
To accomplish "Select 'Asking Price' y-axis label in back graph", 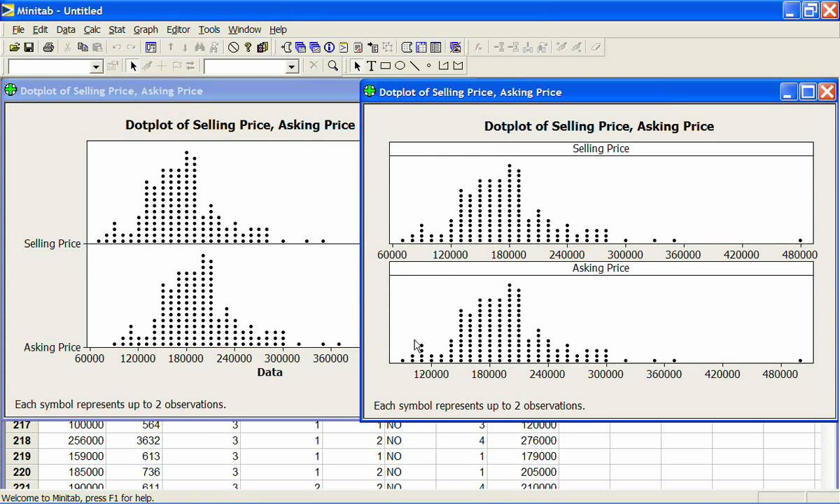I will click(52, 347).
